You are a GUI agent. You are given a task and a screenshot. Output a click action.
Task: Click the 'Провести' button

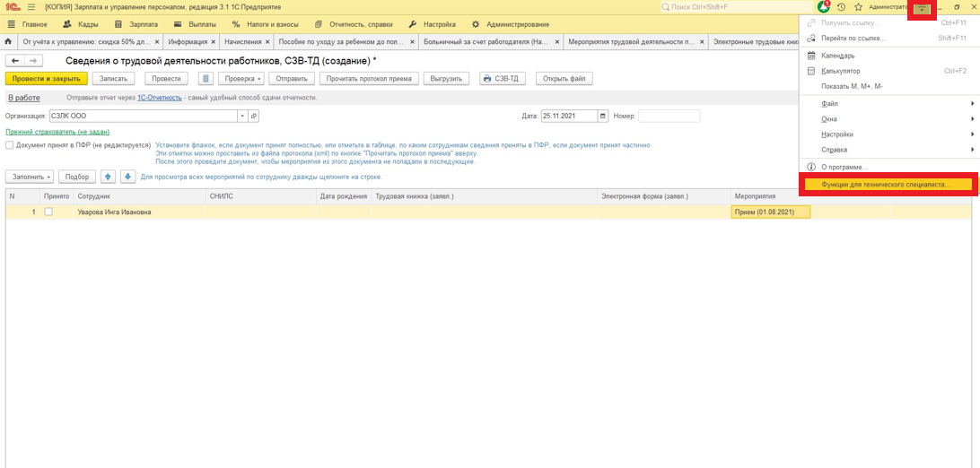pyautogui.click(x=167, y=79)
